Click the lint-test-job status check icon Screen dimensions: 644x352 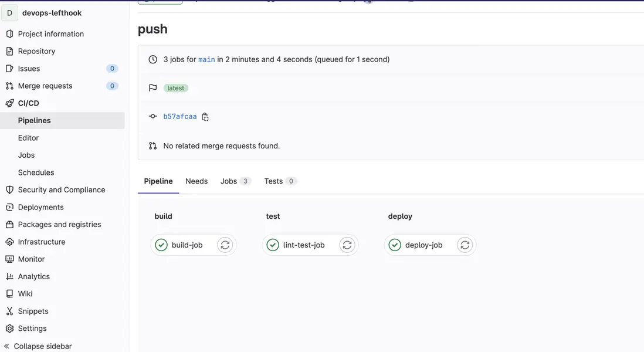(x=273, y=245)
